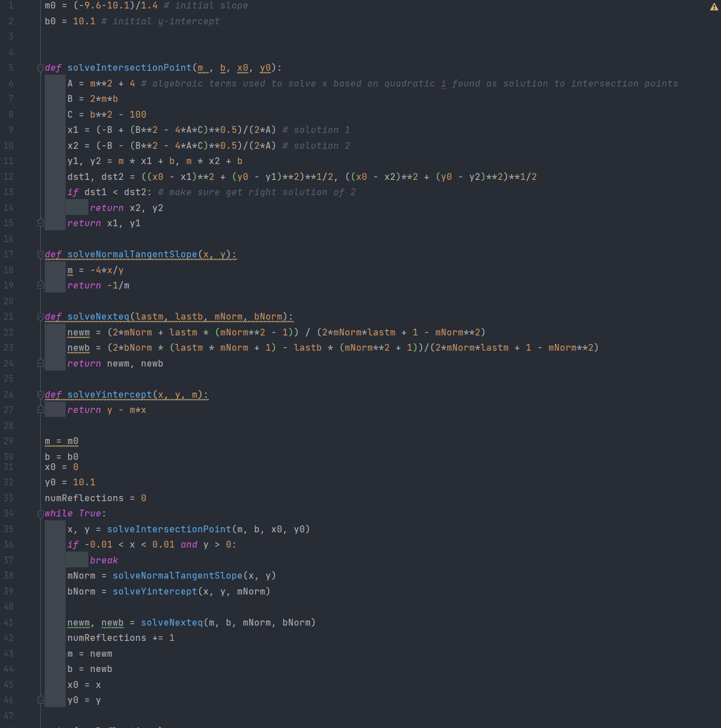Fold the solveYintercept function definition
Viewport: 721px width, 728px height.
point(40,395)
